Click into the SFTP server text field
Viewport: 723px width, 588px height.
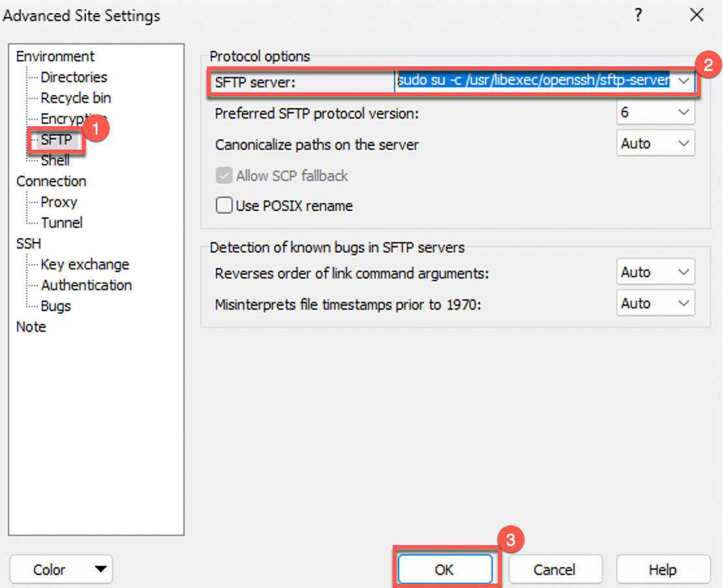(x=534, y=81)
